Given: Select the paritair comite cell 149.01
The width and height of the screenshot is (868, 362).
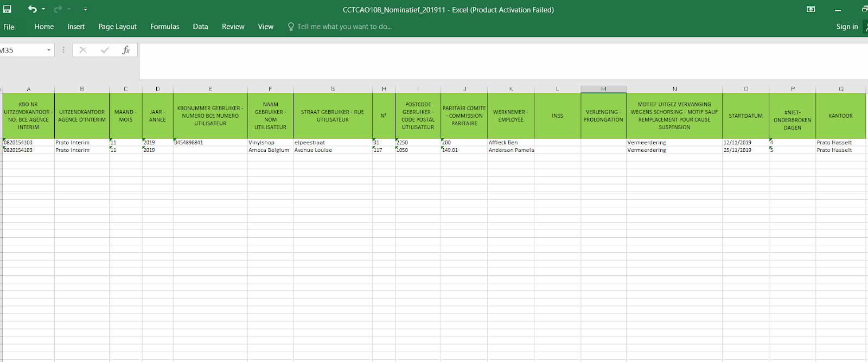Looking at the screenshot, I should click(464, 150).
